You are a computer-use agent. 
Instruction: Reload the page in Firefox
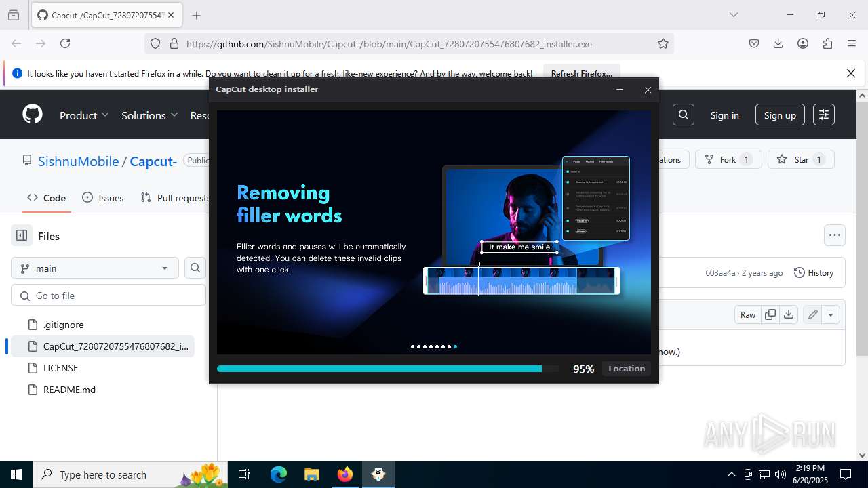pos(65,43)
